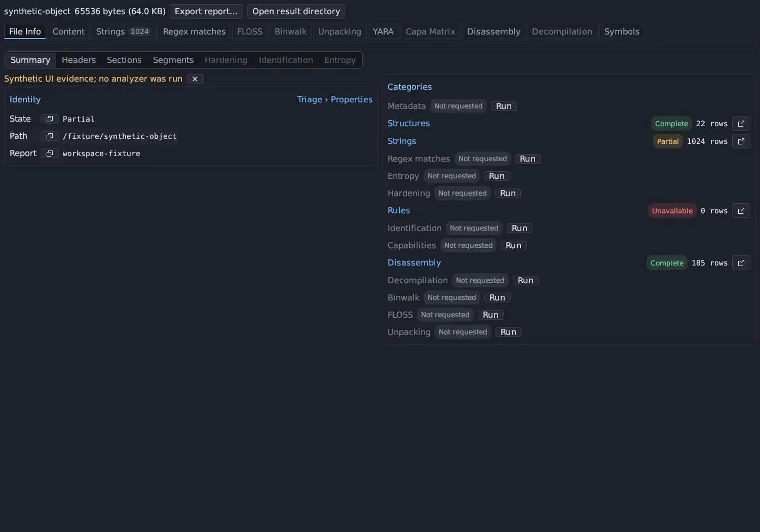Open the Triage Properties link
760x532 pixels.
(334, 99)
